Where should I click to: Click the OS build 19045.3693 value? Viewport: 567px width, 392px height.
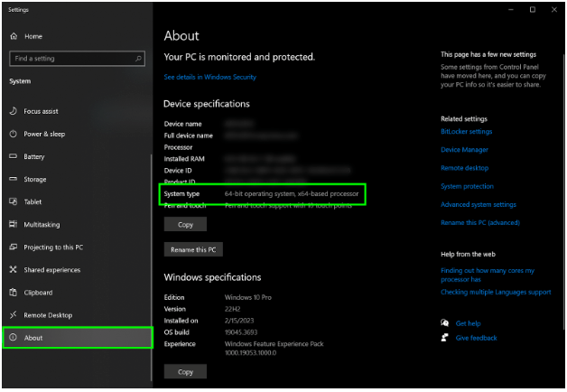(241, 332)
